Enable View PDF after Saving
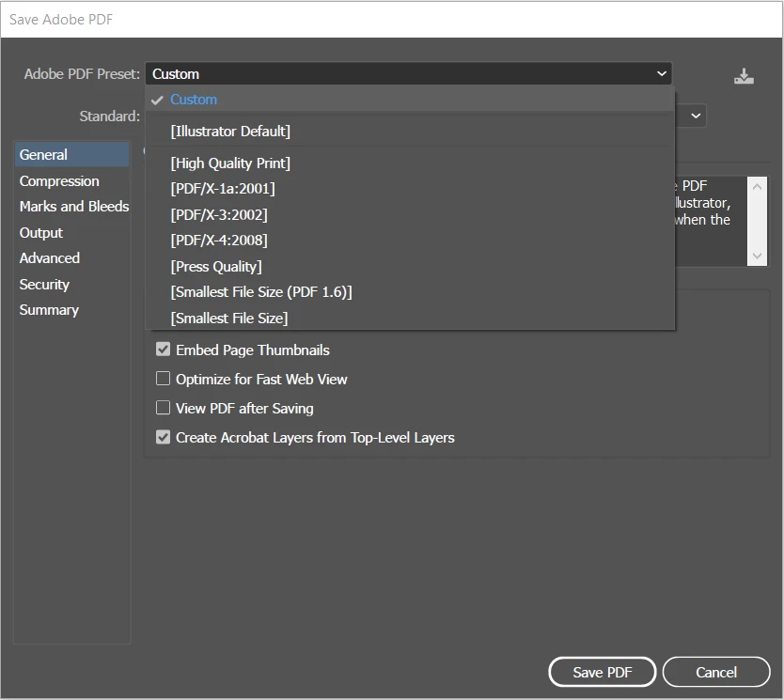 pyautogui.click(x=163, y=408)
